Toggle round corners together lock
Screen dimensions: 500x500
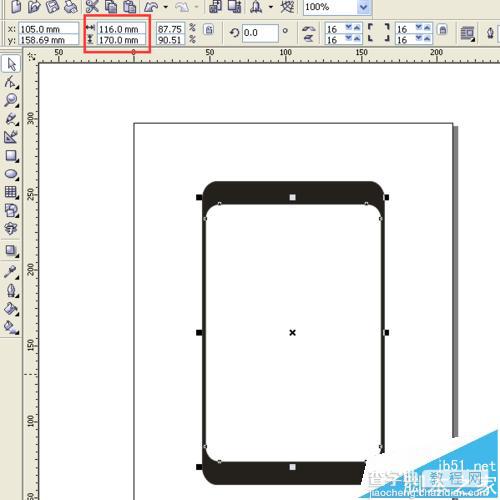click(443, 30)
